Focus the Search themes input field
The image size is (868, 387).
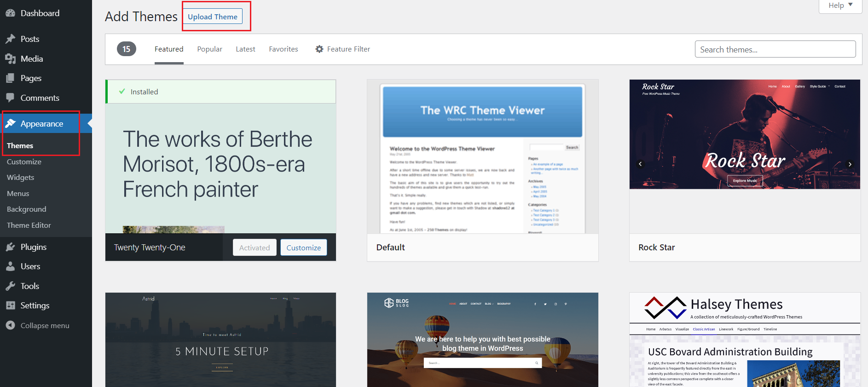coord(775,49)
